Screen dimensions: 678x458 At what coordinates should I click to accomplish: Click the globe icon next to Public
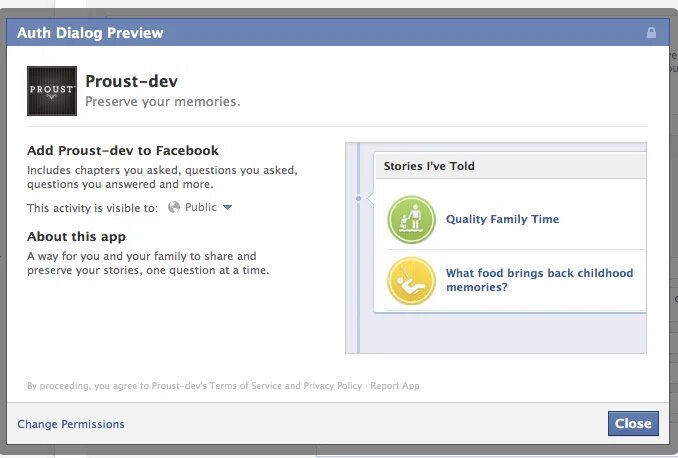(174, 207)
